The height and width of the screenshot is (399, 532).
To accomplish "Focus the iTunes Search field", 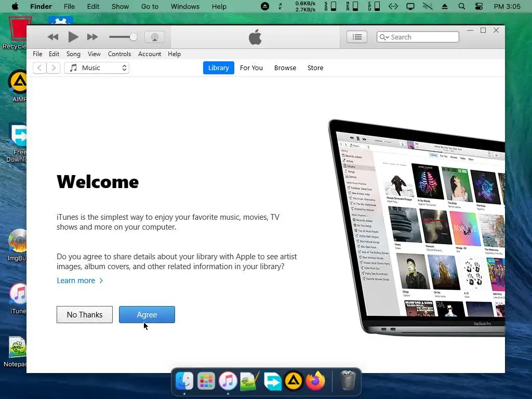I will tap(418, 37).
